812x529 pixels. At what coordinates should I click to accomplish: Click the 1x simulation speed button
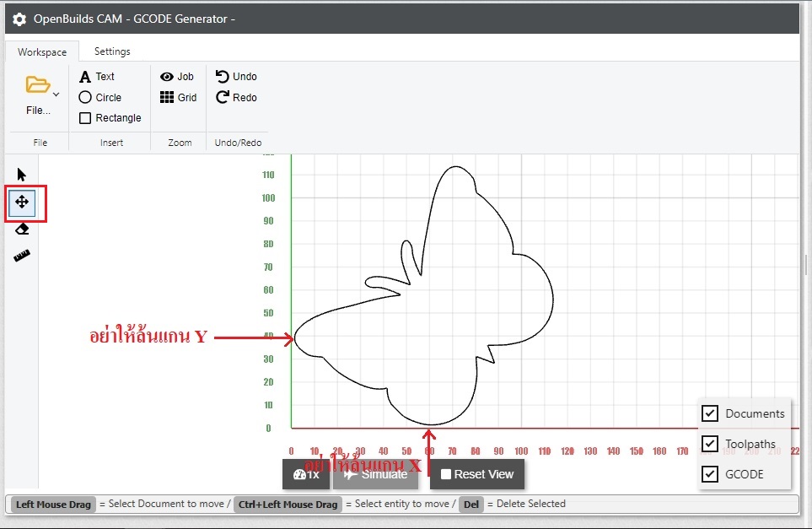point(306,474)
